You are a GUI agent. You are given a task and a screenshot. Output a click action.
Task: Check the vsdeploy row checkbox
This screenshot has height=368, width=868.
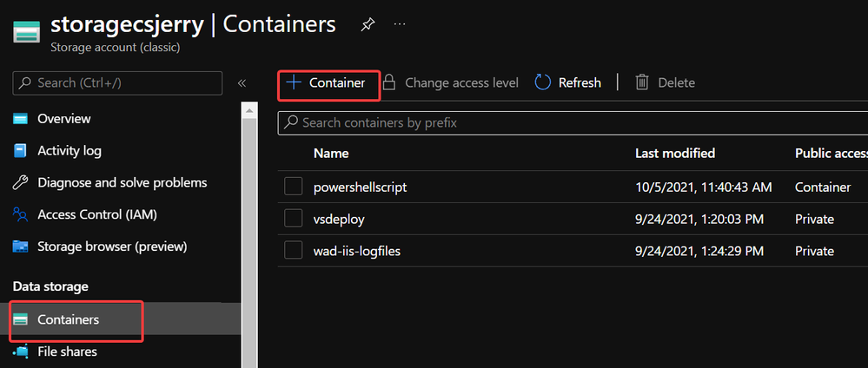click(x=293, y=219)
